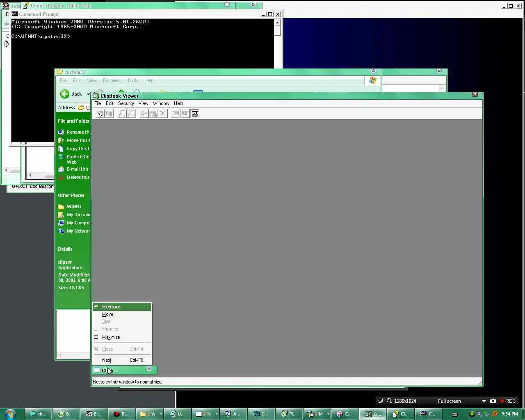The height and width of the screenshot is (420, 525).
Task: Click Back button in system32 Explorer window
Action: click(x=71, y=94)
